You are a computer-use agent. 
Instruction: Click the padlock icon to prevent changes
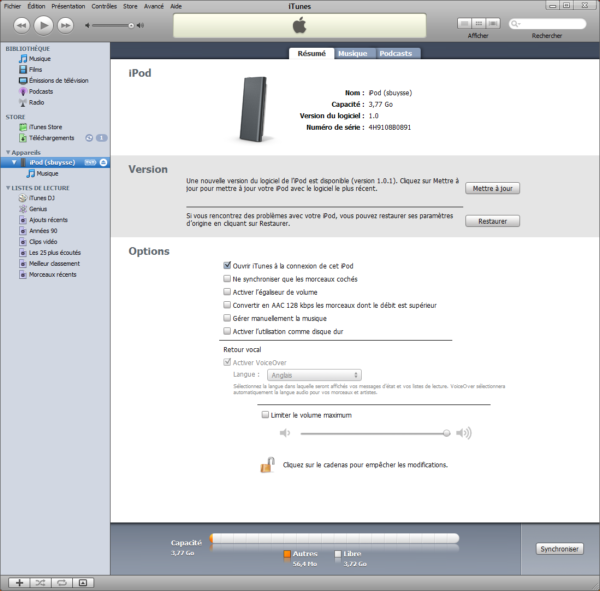(267, 464)
